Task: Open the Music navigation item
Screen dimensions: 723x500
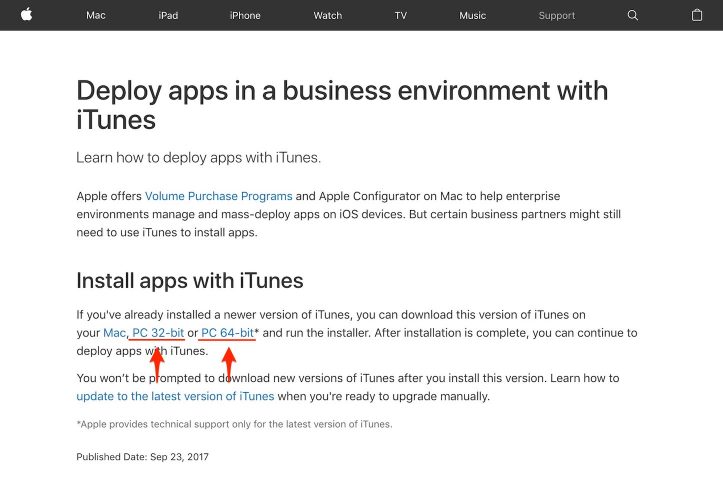Action: [473, 15]
